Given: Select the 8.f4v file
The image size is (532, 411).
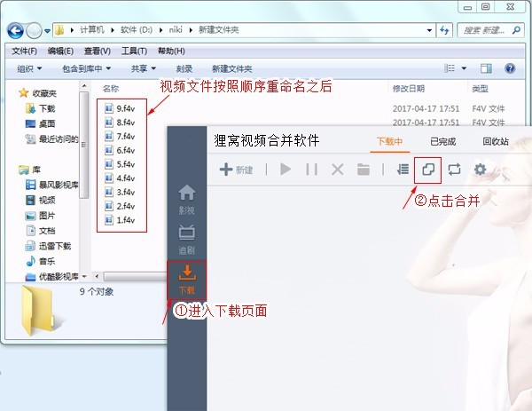Looking at the screenshot, I should click(x=120, y=123).
